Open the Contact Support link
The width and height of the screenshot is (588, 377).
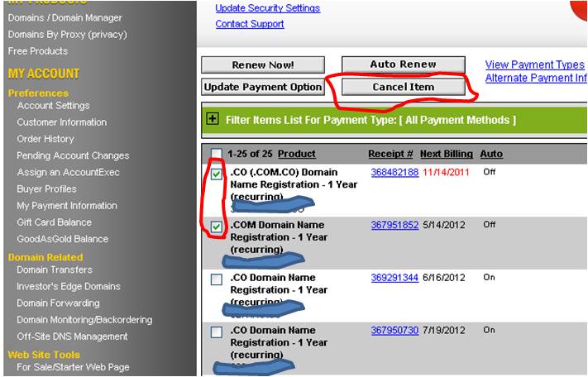[x=249, y=24]
